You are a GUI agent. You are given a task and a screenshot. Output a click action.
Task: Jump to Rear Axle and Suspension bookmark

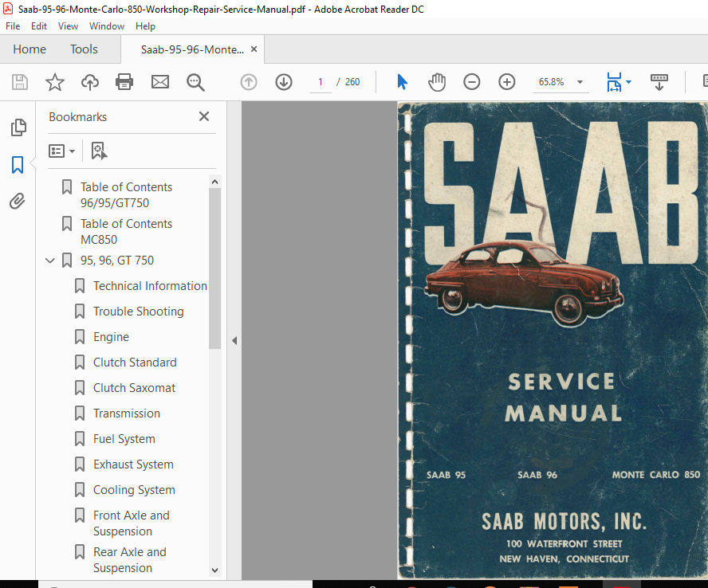coord(130,560)
